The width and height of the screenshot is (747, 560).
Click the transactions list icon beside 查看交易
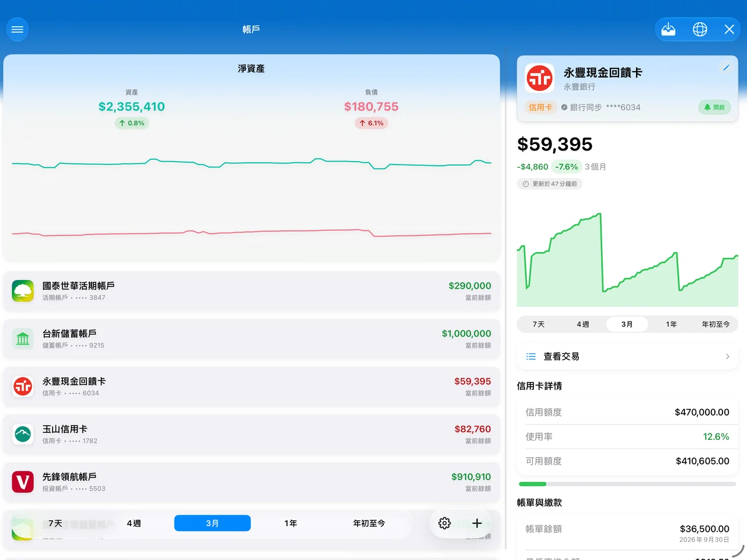tap(531, 356)
